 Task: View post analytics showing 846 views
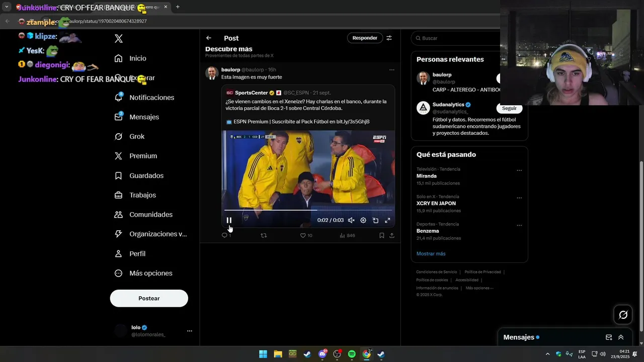pyautogui.click(x=347, y=235)
